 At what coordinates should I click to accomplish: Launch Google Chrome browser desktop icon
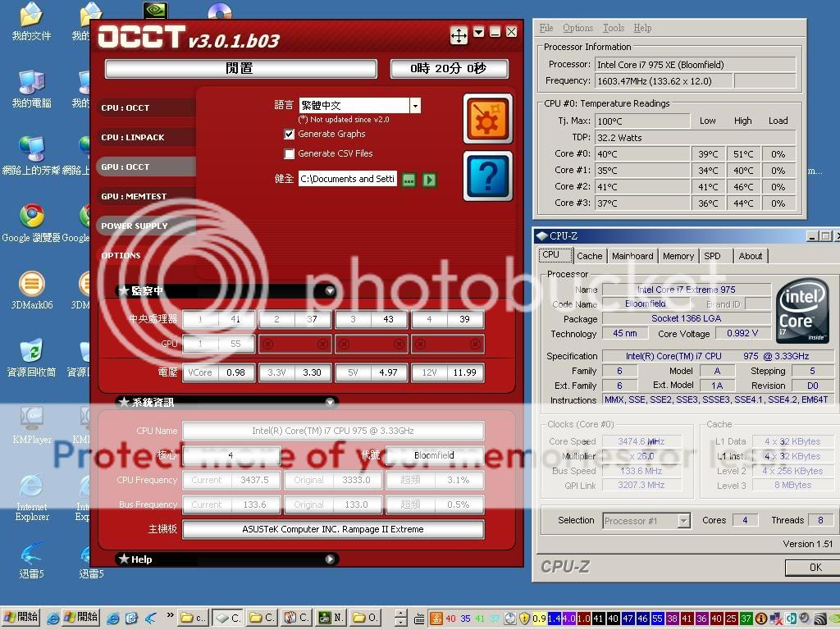tap(32, 223)
